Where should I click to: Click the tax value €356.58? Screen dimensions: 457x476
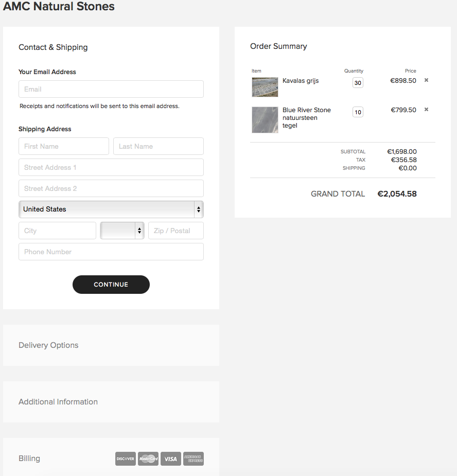coord(404,160)
